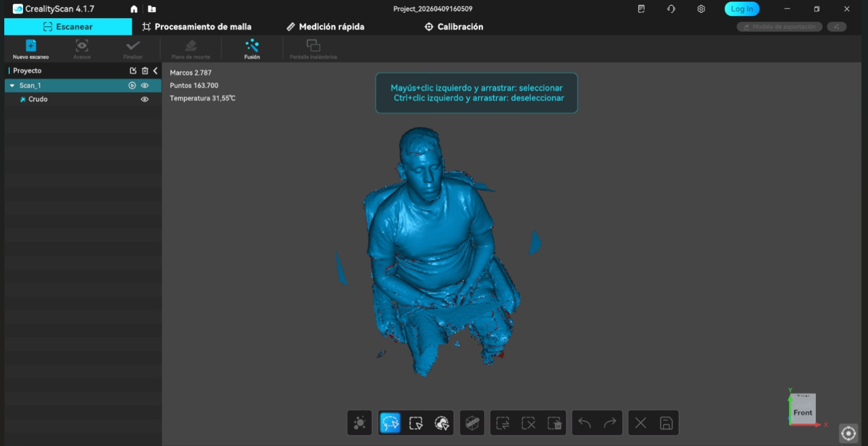Click the CrealityScan logo icon
This screenshot has width=868, height=446.
[x=18, y=9]
